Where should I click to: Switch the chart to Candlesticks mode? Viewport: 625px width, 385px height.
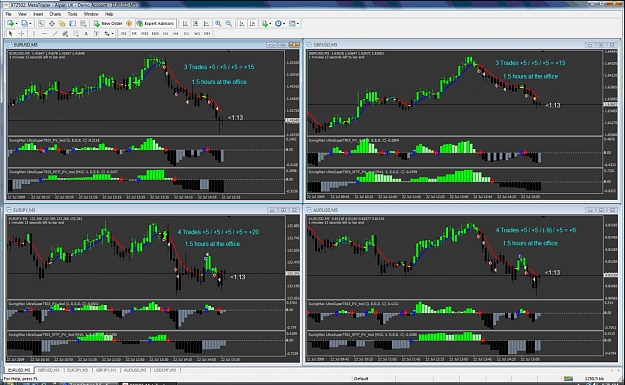click(196, 24)
